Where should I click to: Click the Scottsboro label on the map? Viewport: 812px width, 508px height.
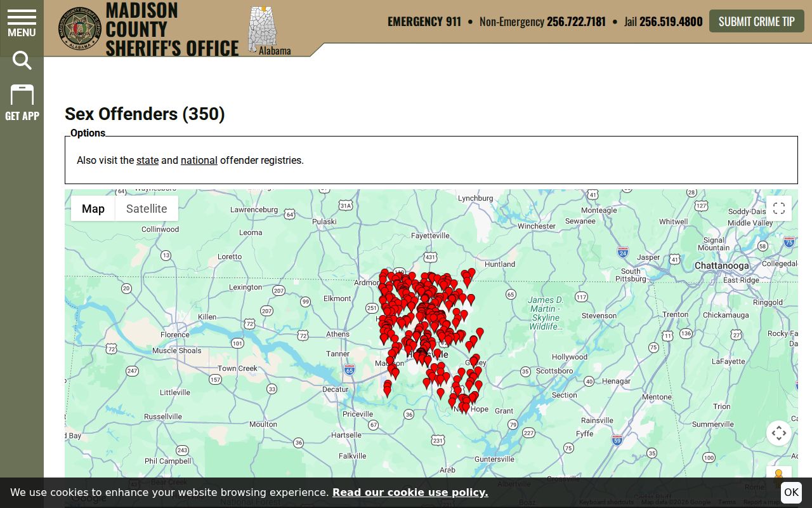(x=554, y=371)
